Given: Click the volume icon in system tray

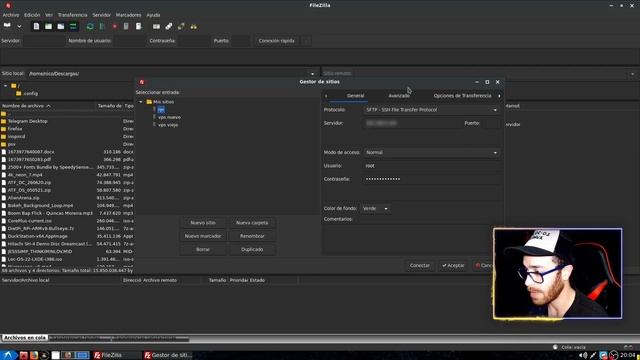Looking at the screenshot, I should pos(583,356).
